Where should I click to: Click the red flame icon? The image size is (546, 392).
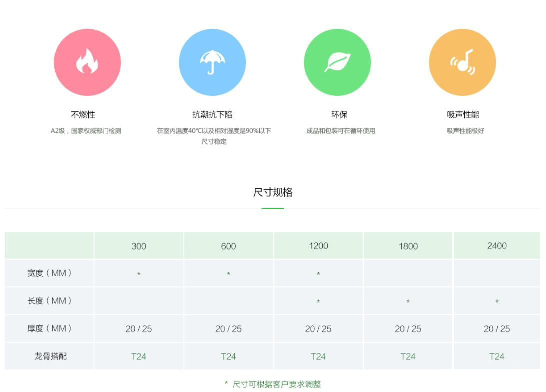pos(87,62)
